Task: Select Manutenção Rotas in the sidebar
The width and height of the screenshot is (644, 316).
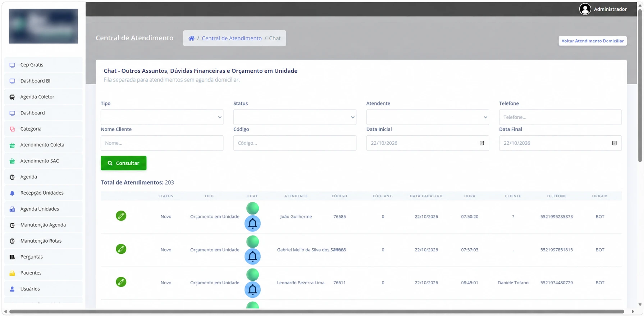Action: coord(43,241)
